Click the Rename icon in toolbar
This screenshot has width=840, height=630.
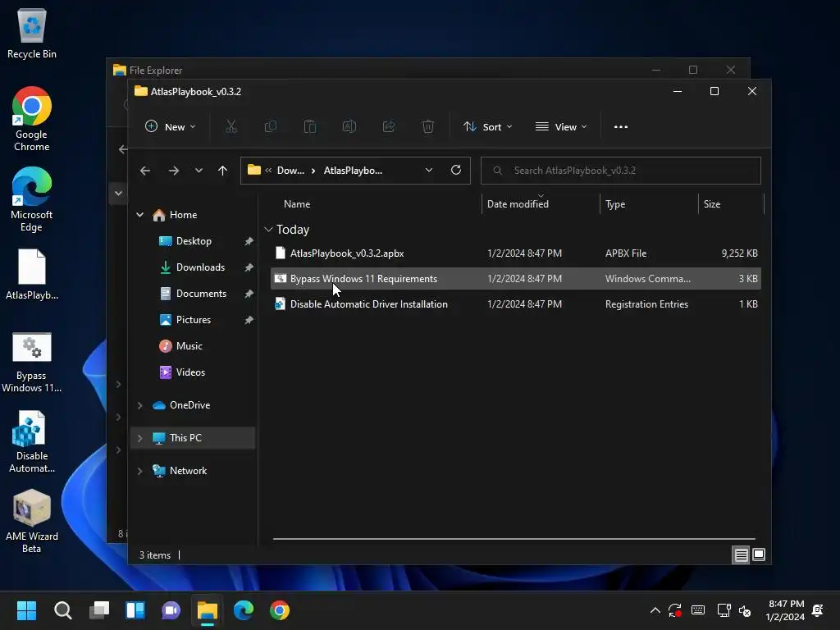coord(349,127)
